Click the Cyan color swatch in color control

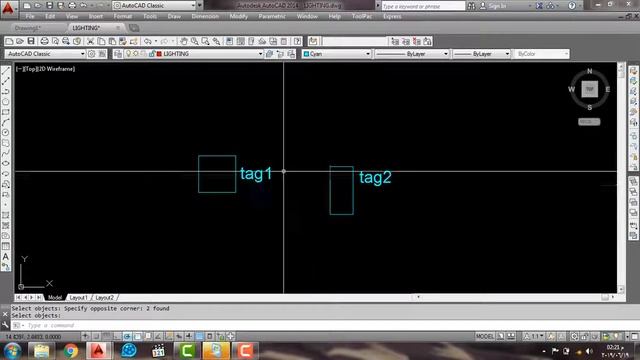307,54
